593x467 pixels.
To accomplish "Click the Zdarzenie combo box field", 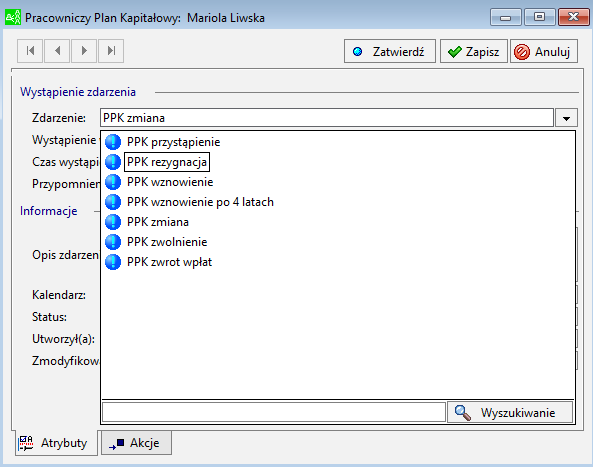I will point(327,118).
